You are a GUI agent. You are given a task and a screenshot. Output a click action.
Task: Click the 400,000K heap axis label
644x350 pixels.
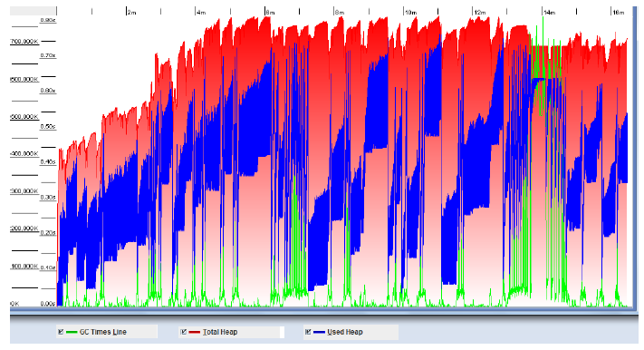24,154
